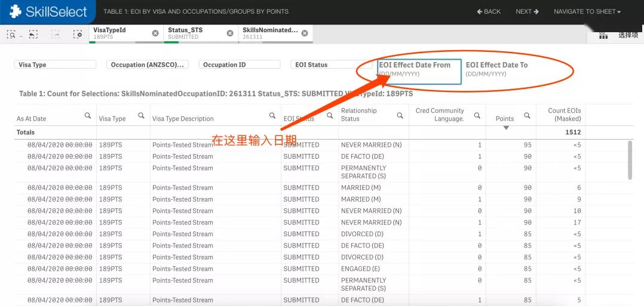Search in the EOI Status column

330,116
